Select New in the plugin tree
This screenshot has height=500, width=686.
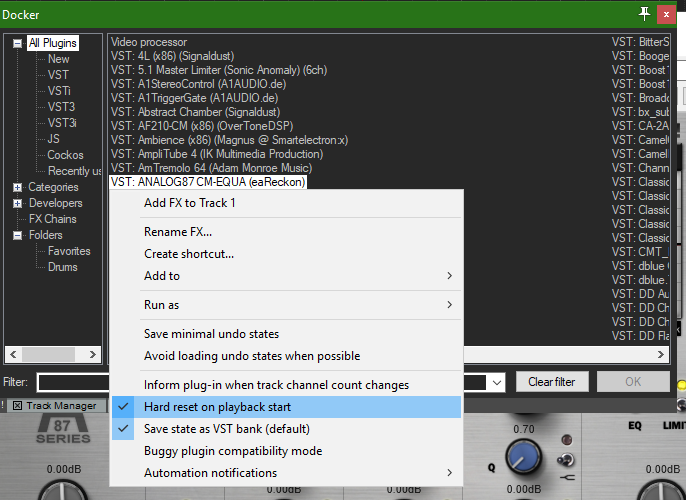click(59, 59)
